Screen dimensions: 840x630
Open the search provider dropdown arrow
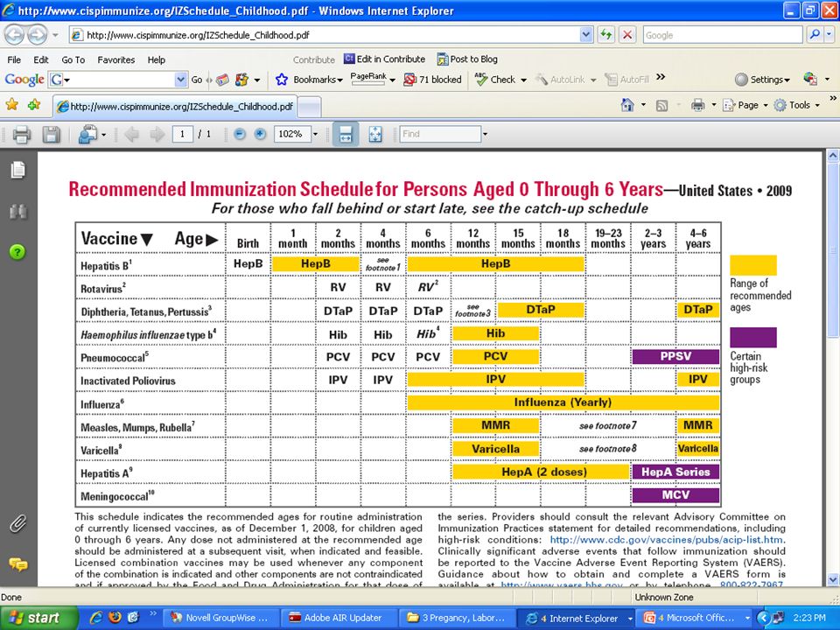point(829,35)
